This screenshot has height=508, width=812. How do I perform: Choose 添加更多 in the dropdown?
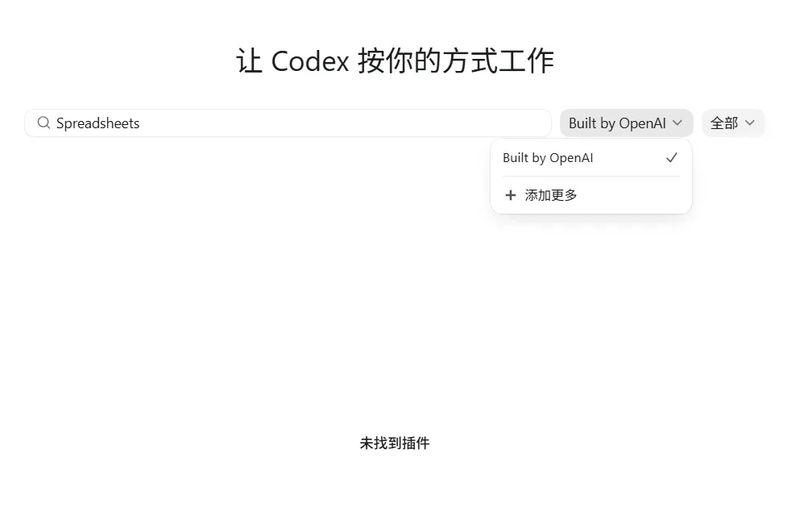click(x=591, y=195)
